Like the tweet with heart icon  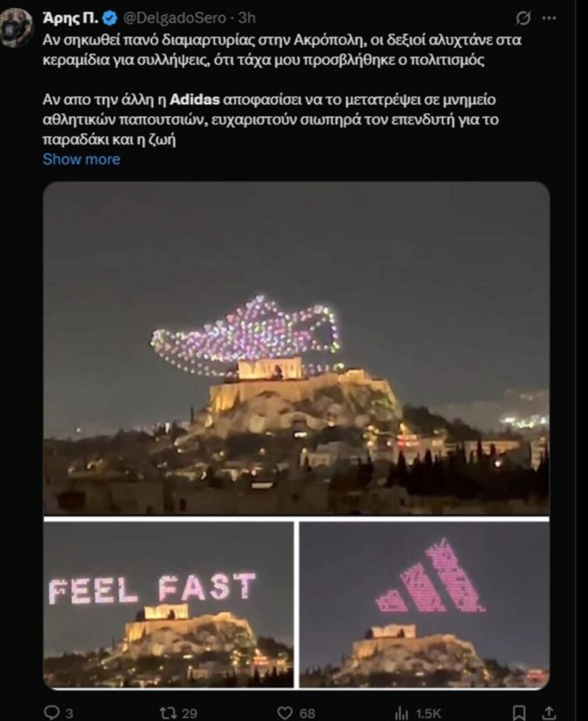tap(285, 713)
